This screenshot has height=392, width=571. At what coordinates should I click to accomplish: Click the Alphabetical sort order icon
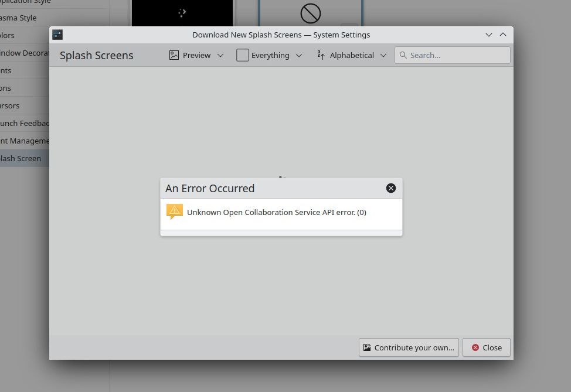pos(321,55)
